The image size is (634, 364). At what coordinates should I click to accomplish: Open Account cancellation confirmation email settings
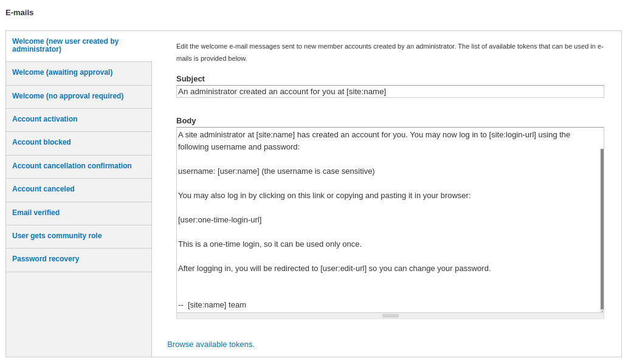[72, 166]
